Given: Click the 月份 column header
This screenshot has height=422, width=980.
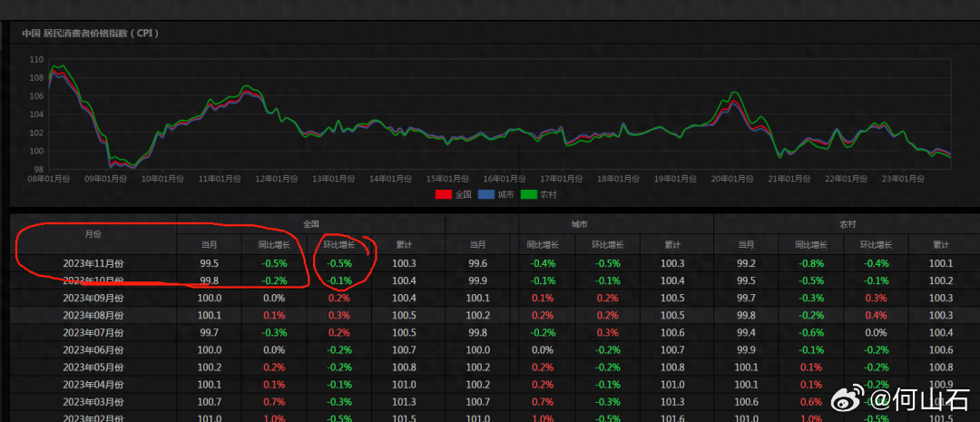Looking at the screenshot, I should [93, 234].
